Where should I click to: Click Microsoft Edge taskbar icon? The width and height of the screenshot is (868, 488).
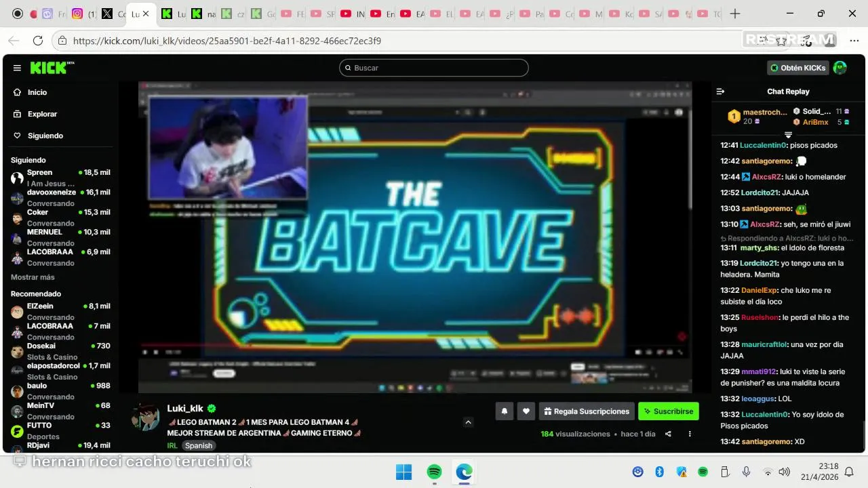pos(465,472)
